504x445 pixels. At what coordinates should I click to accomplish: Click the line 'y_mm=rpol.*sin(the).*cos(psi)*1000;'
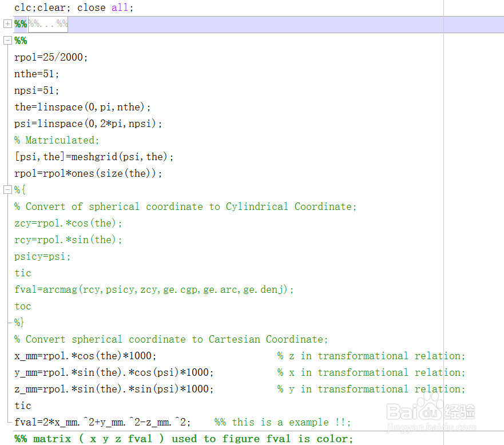[x=114, y=372]
